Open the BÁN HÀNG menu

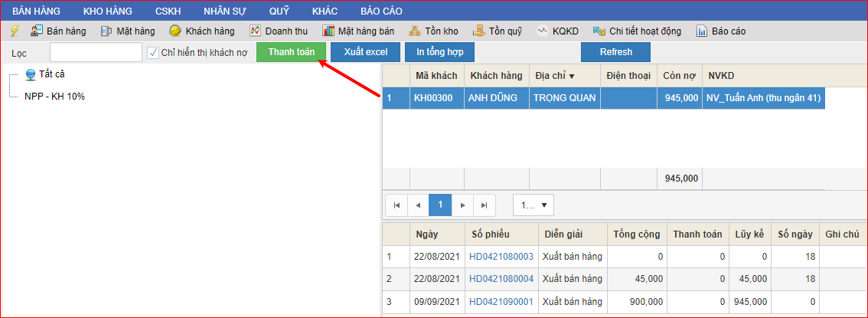point(37,11)
